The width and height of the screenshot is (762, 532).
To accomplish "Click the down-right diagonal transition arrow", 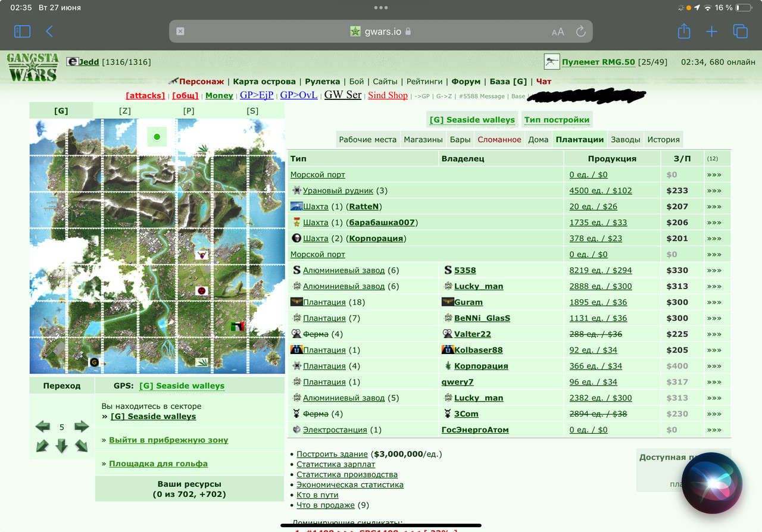I will pos(82,445).
